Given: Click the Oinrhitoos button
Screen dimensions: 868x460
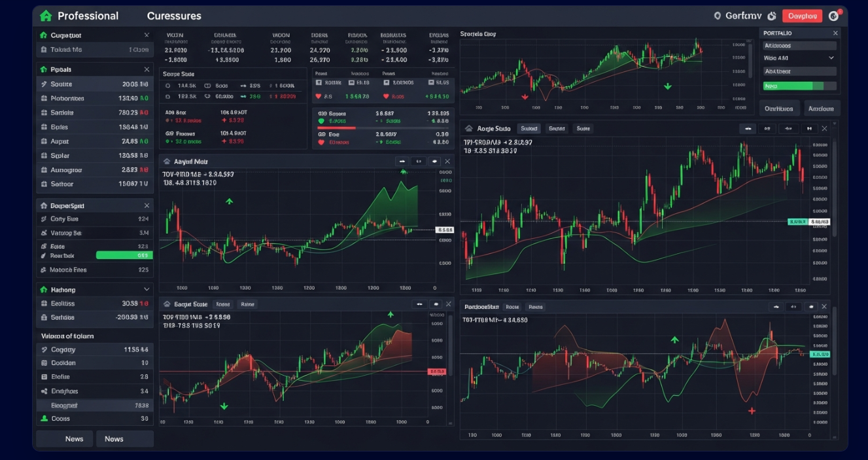Looking at the screenshot, I should point(778,109).
